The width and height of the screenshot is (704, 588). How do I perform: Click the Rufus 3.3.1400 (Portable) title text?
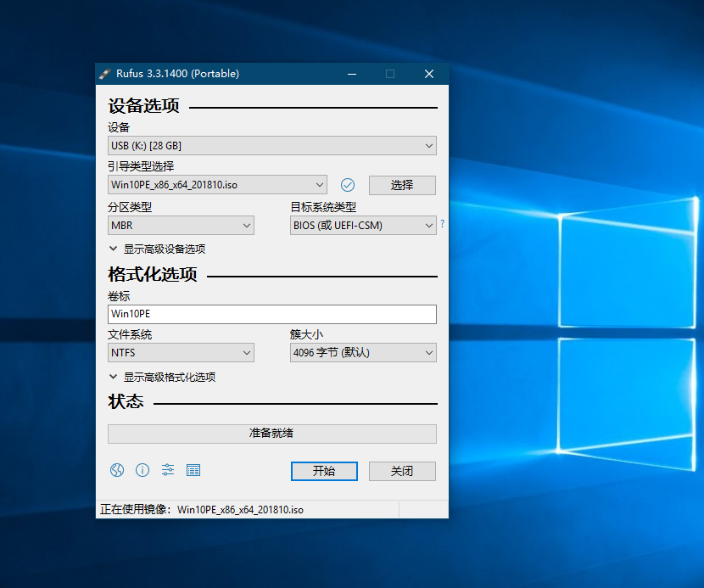[x=178, y=74]
